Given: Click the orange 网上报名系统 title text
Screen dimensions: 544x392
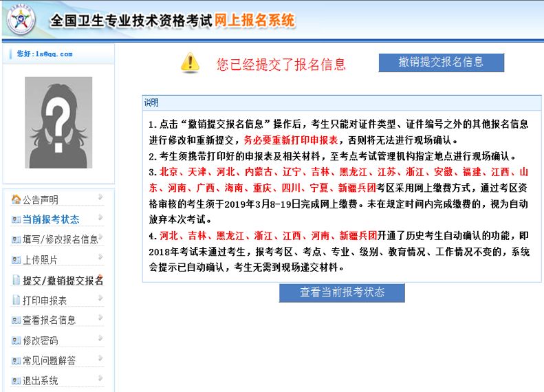Looking at the screenshot, I should pos(254,20).
